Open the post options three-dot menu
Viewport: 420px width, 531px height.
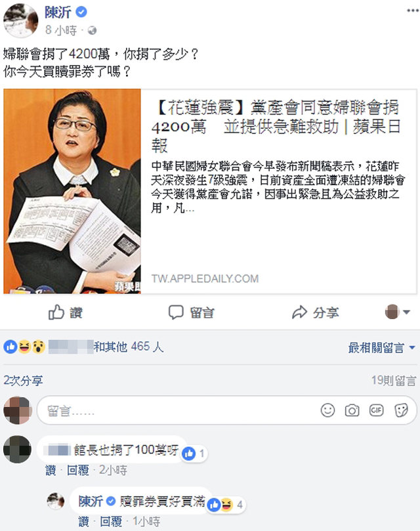413,11
